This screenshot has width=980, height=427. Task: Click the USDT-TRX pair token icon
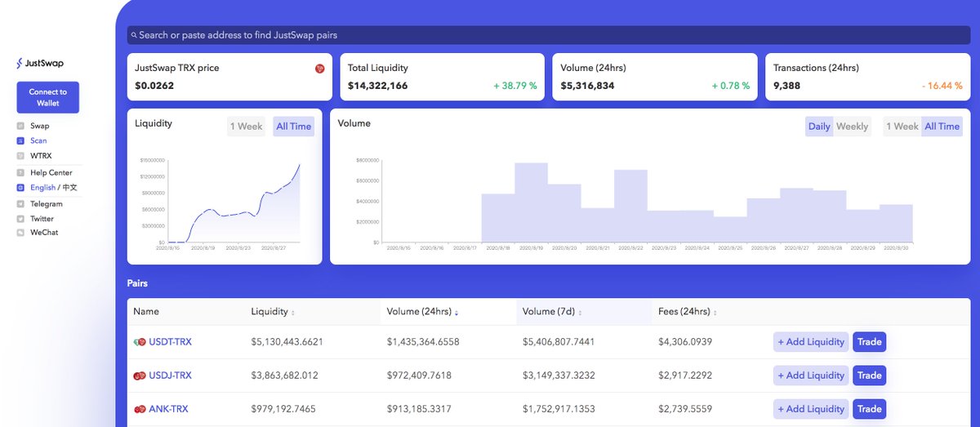point(140,342)
